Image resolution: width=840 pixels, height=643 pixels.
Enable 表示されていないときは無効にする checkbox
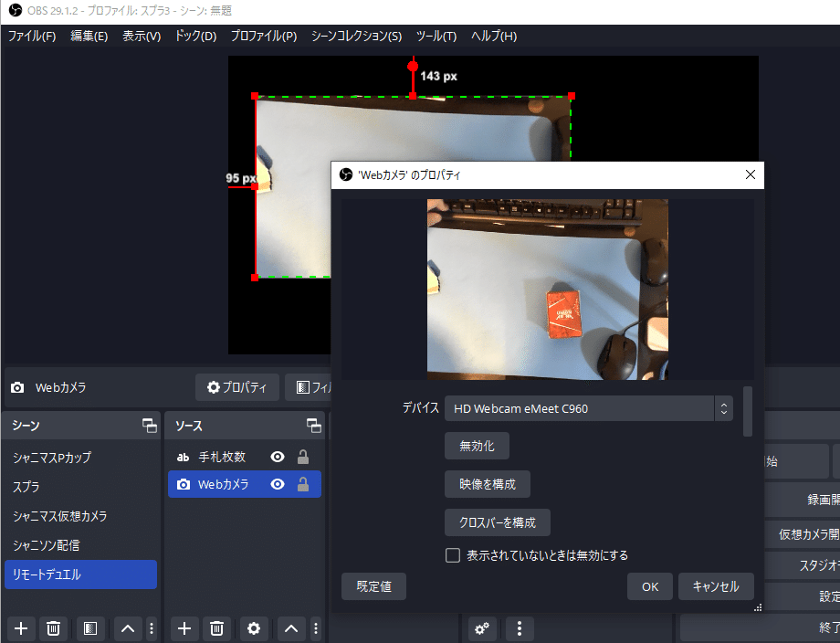(x=453, y=555)
